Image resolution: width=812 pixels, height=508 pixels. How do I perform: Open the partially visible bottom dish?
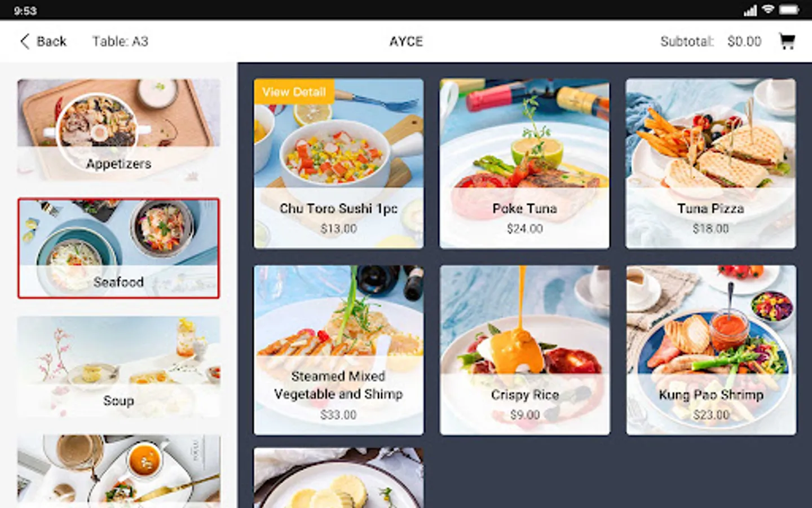click(x=338, y=478)
